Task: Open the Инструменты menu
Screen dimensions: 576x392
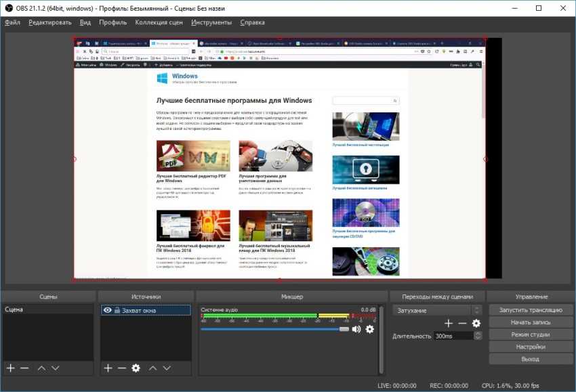Action: tap(211, 22)
